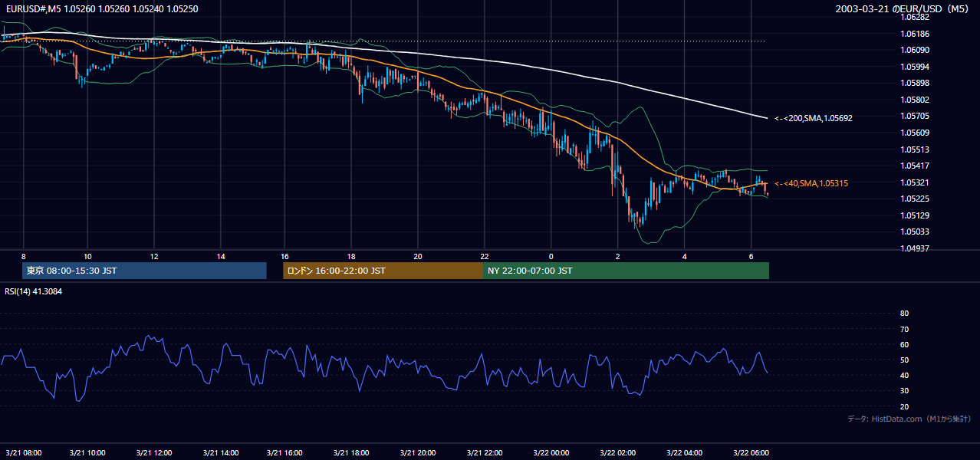Viewport: 980px width, 460px height.
Task: Click the 3/21 10:00 time label
Action: coord(87,452)
